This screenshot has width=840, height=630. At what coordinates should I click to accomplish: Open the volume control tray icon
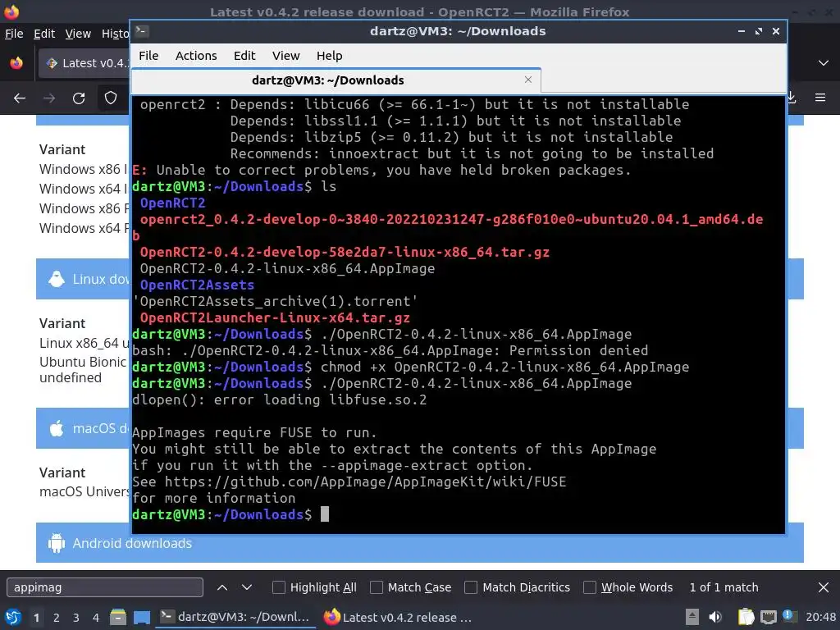(715, 617)
